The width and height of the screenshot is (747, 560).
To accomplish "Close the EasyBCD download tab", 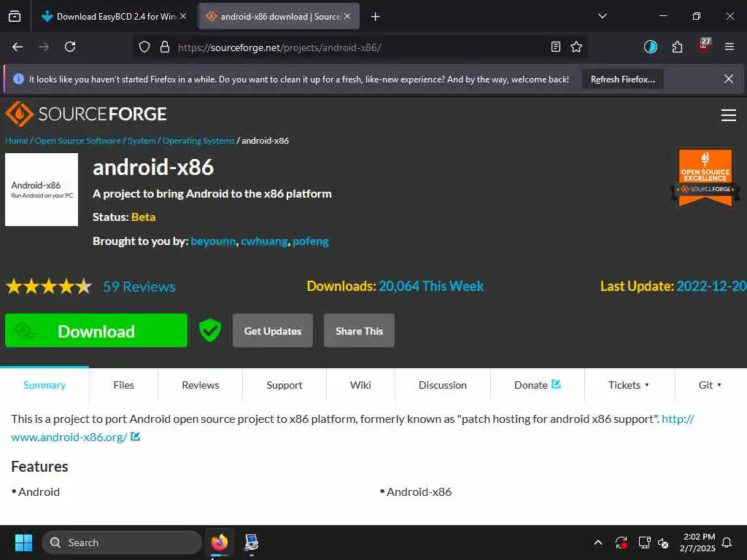I will [x=183, y=17].
